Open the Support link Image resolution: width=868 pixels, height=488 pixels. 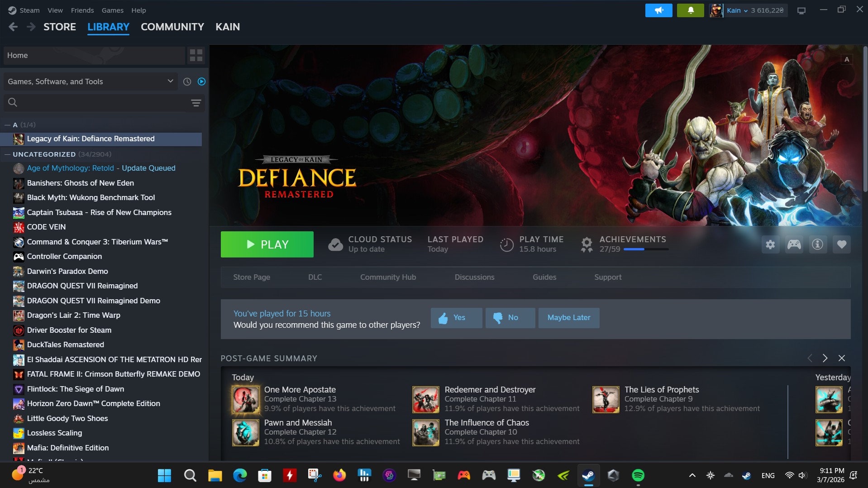[608, 277]
